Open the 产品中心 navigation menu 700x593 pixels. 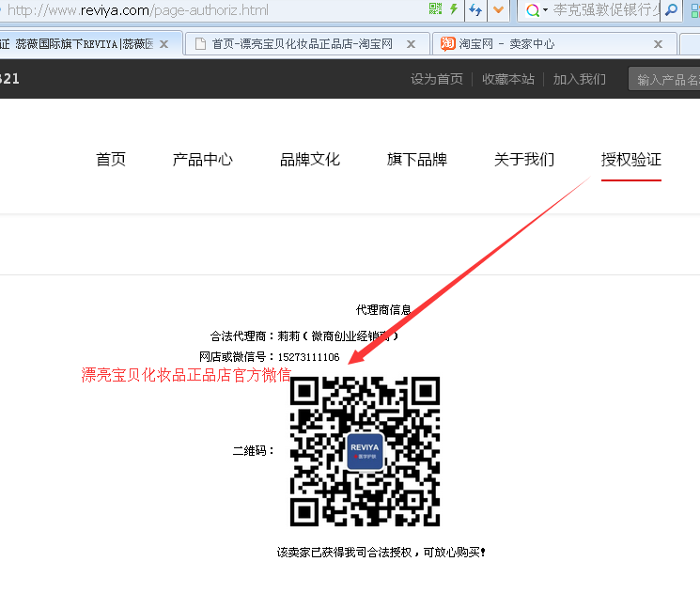[203, 160]
